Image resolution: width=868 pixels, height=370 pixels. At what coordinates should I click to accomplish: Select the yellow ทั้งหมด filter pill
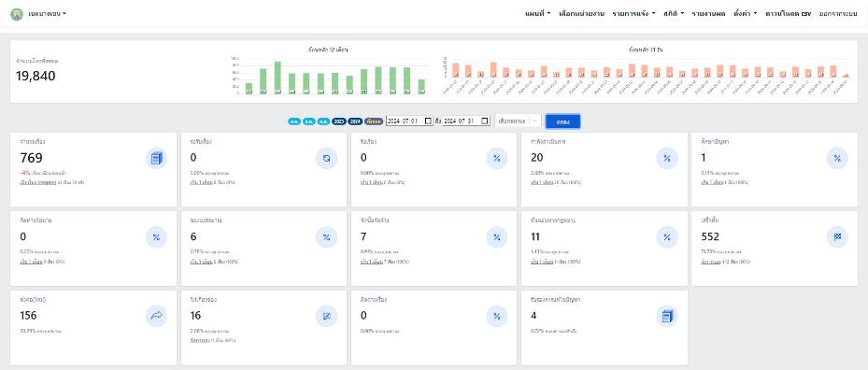pyautogui.click(x=374, y=121)
